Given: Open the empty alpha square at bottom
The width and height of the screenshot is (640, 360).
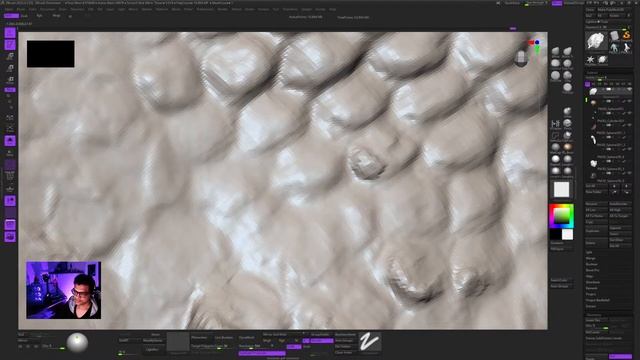Looking at the screenshot, I should 178,342.
